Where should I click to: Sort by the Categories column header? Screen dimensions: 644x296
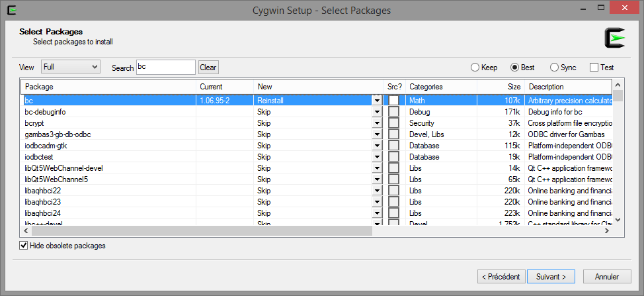pos(441,87)
